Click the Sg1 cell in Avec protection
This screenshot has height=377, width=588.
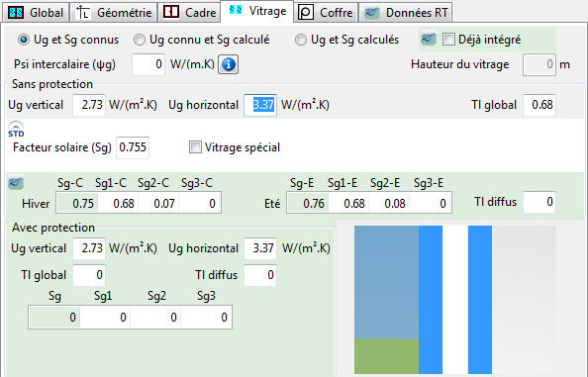click(105, 318)
